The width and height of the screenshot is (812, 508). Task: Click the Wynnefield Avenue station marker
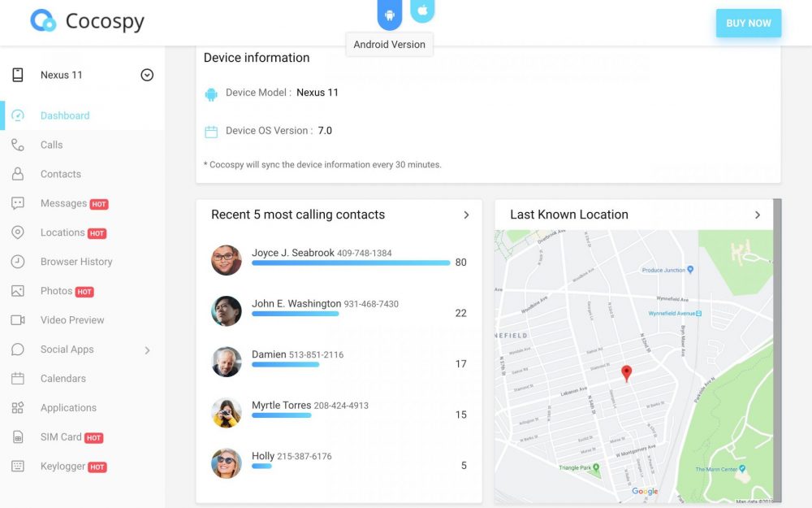(x=698, y=313)
